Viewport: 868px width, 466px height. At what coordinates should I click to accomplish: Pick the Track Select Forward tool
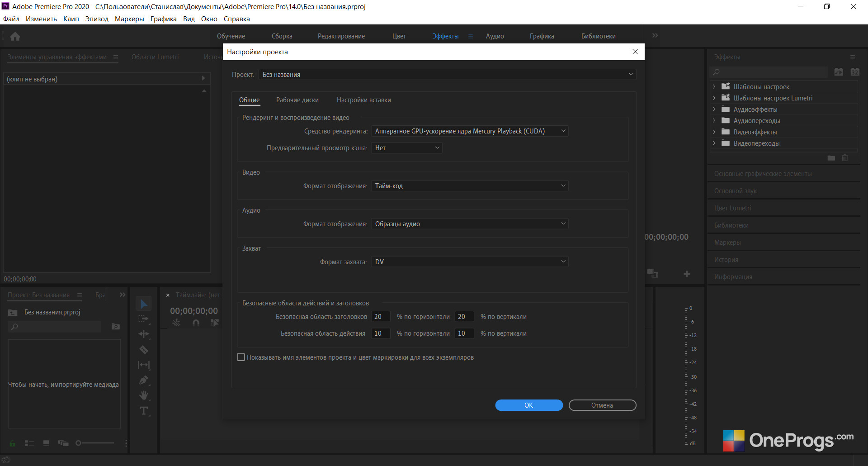pos(144,319)
